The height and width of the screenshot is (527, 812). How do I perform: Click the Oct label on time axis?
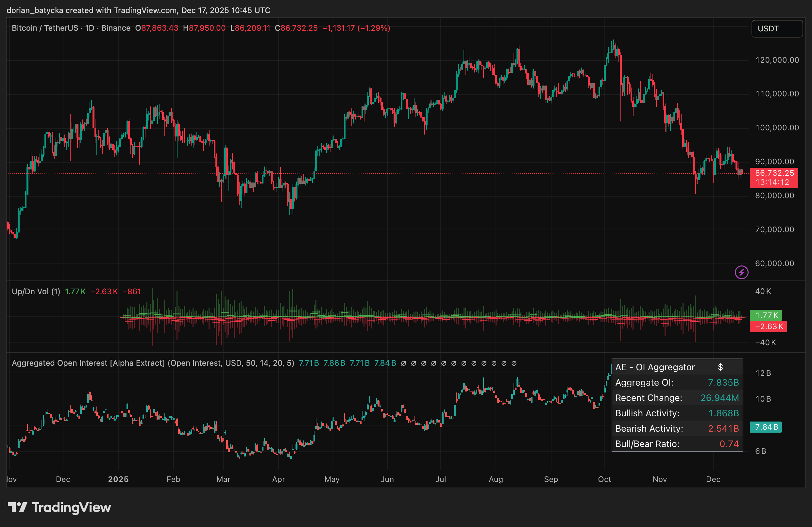pos(604,479)
